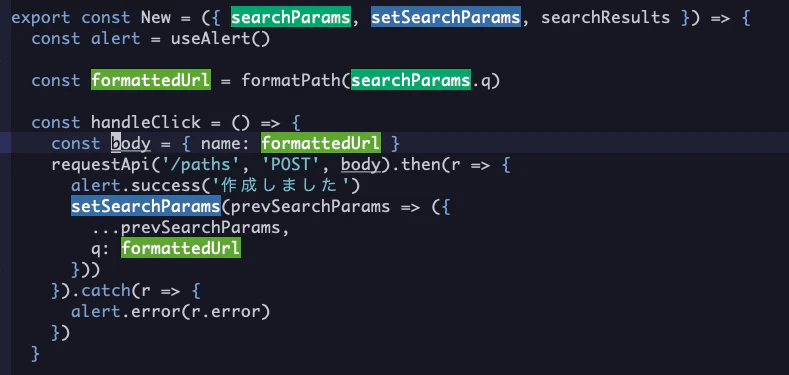Click the 'formatPath' function call
Screen dimensions: 789x375
point(291,81)
